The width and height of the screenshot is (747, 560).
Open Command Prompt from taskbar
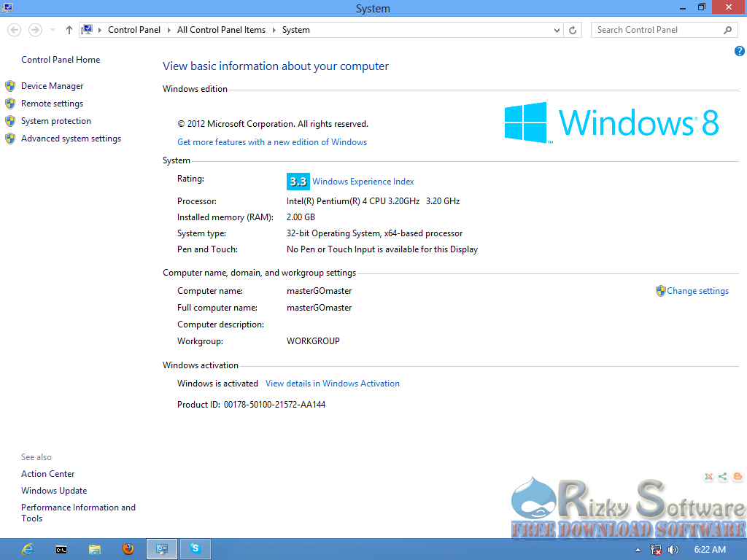[61, 550]
